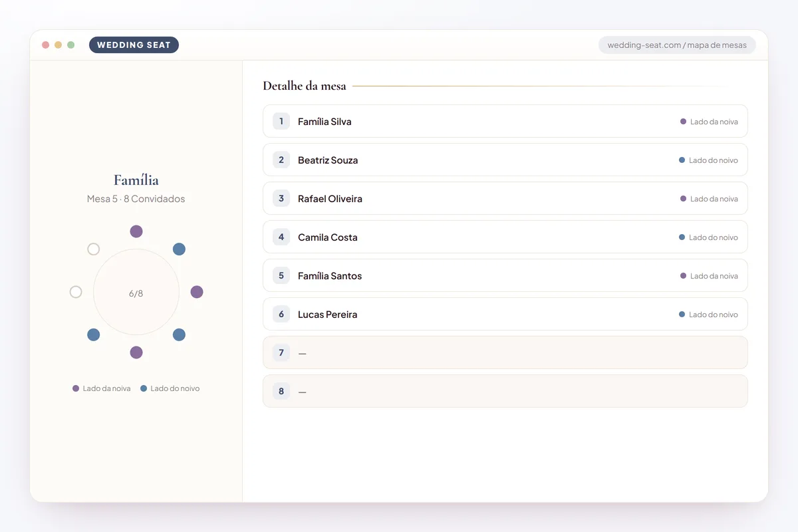Click the WEDDING SEAT logo badge

pyautogui.click(x=134, y=45)
